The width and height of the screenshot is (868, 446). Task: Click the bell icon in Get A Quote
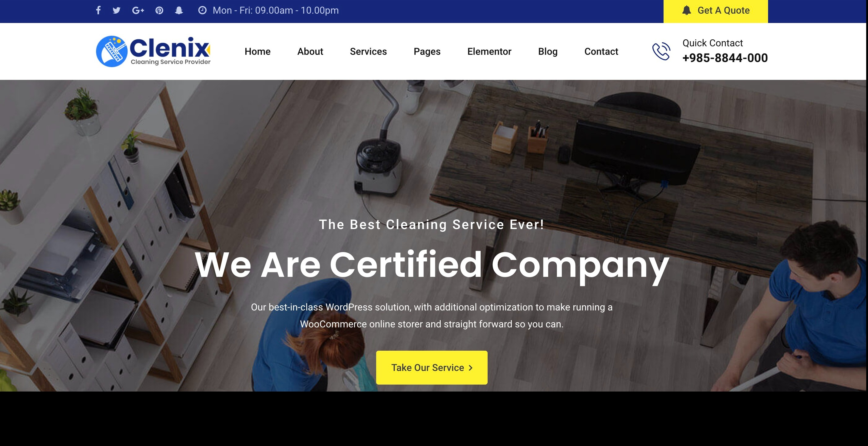(686, 10)
